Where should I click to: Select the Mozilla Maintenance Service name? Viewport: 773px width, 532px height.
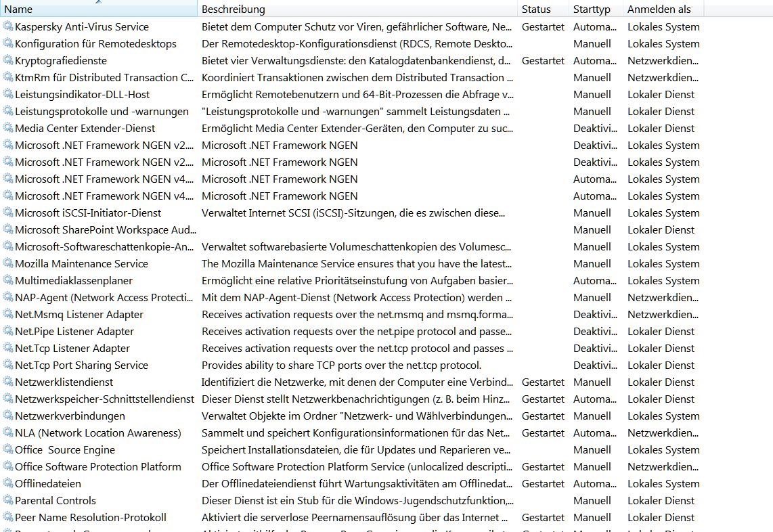pos(81,264)
